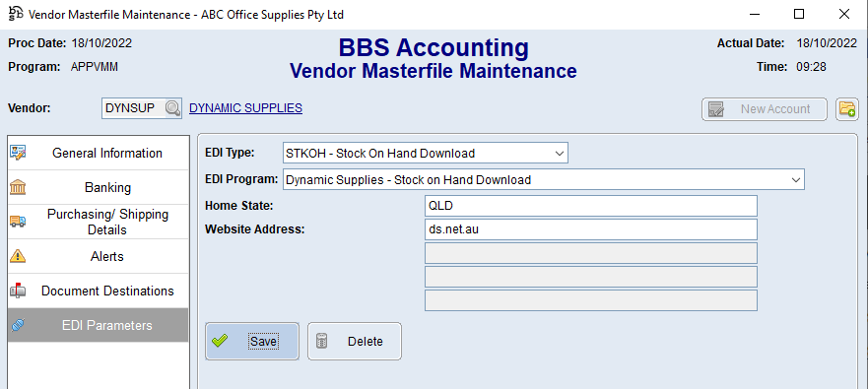
Task: Open the Banking tab
Action: tap(98, 187)
